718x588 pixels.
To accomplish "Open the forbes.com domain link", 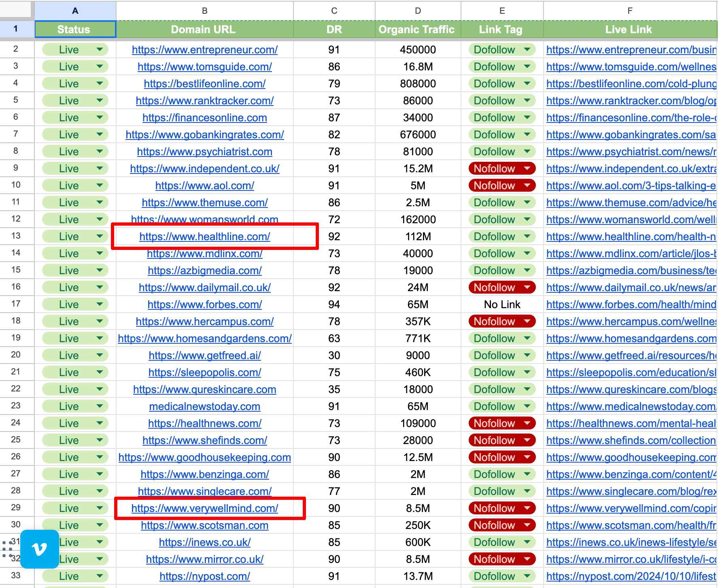I will point(205,305).
